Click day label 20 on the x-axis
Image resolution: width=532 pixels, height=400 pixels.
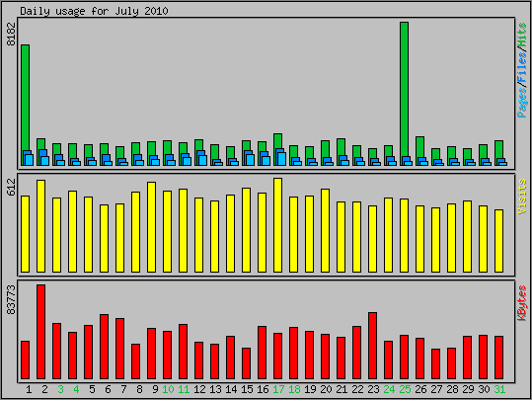[326, 389]
